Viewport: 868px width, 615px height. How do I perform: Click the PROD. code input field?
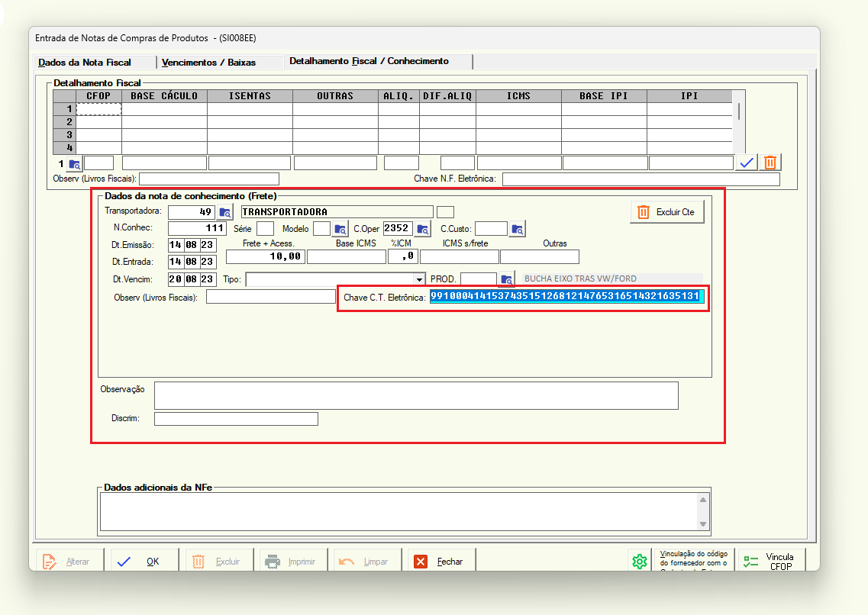(x=479, y=279)
